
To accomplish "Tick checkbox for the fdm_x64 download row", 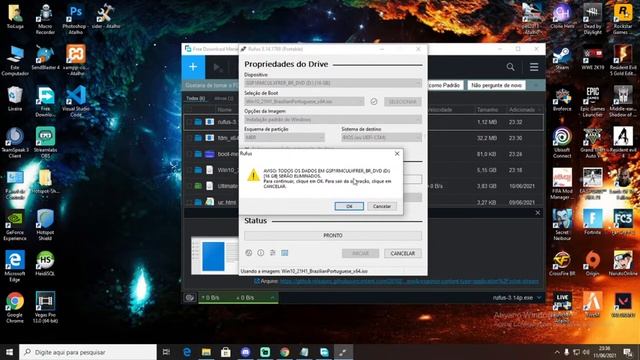I will [x=189, y=138].
